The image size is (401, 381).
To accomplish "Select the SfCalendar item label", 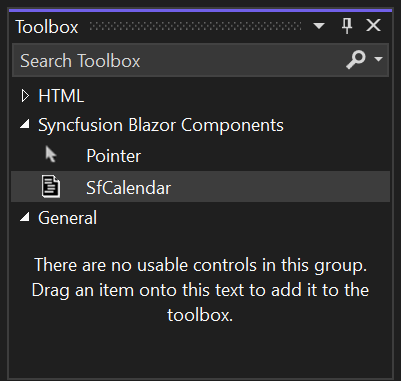I will [x=128, y=187].
